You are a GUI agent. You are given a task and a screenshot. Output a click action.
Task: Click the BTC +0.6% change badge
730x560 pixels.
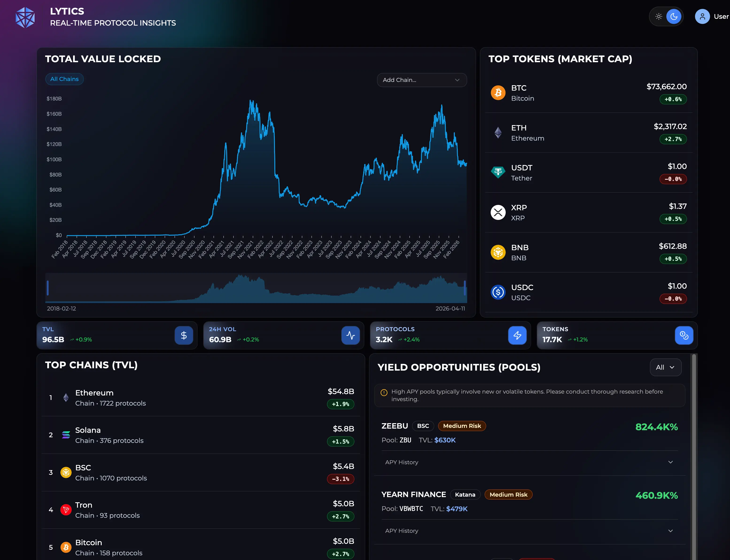[673, 99]
